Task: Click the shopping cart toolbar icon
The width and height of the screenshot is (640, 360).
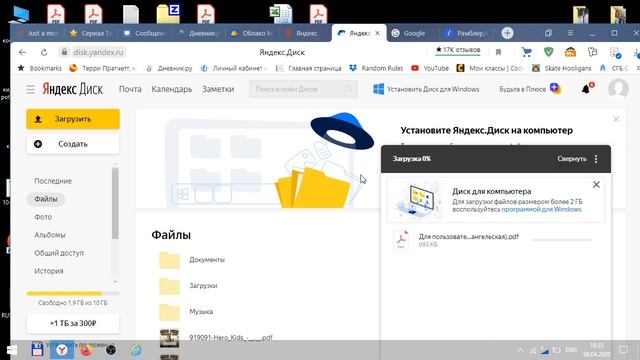Action: 527,52
